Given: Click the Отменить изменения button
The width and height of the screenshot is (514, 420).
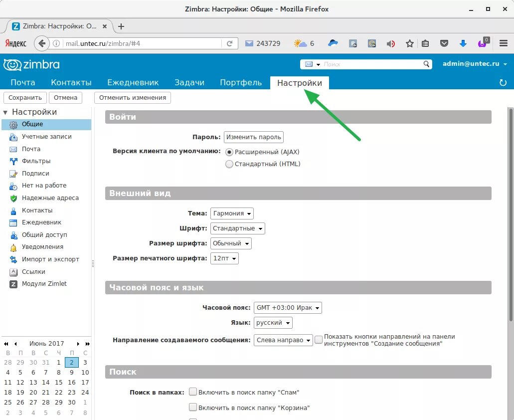Looking at the screenshot, I should tap(133, 98).
